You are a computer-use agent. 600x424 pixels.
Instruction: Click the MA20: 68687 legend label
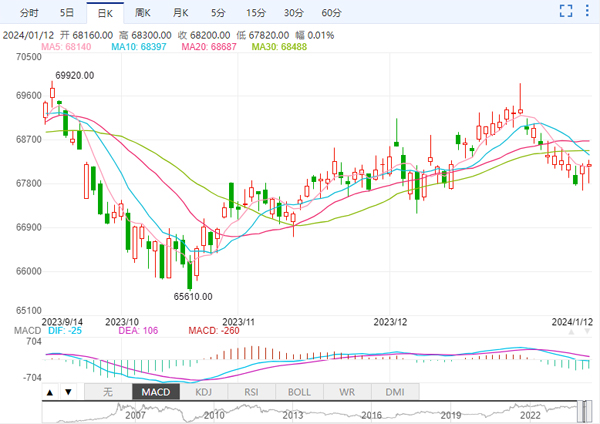pos(209,47)
